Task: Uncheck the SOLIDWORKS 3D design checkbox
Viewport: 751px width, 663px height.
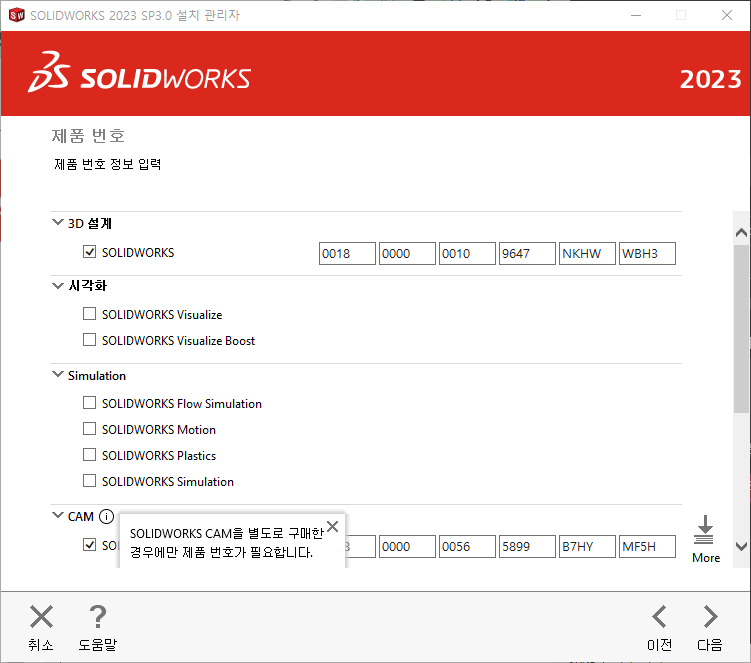Action: point(90,252)
